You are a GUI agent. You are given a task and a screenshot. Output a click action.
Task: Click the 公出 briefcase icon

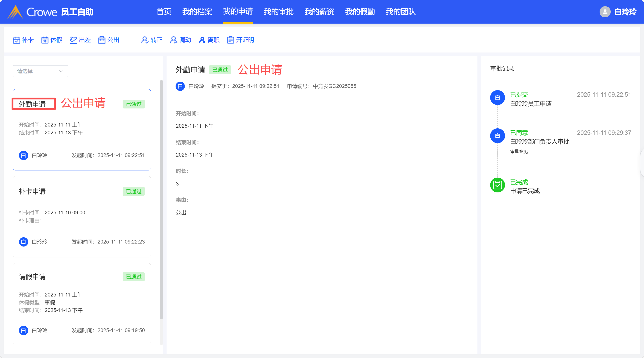[102, 40]
